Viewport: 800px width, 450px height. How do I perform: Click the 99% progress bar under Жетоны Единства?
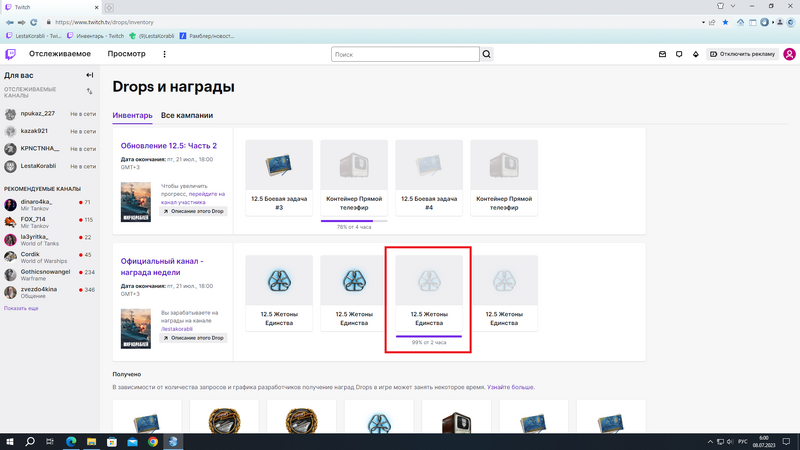click(429, 337)
